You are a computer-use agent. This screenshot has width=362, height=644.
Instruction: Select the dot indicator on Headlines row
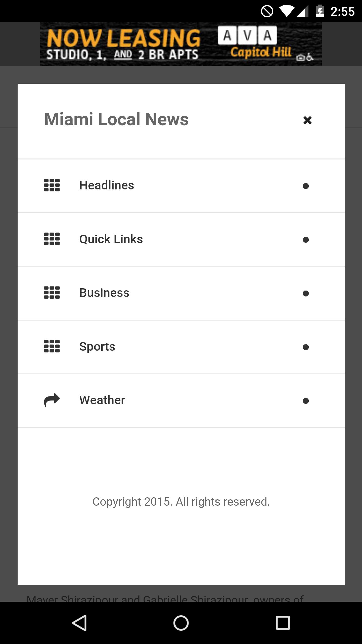pyautogui.click(x=306, y=186)
